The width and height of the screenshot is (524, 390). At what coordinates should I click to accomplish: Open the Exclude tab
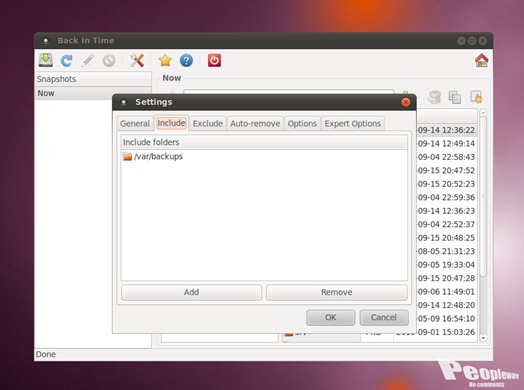pos(208,124)
